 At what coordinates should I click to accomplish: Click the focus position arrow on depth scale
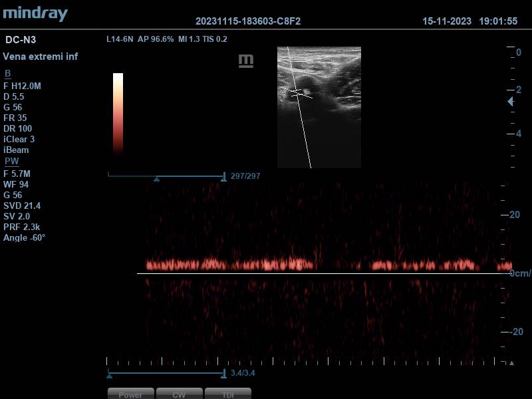click(510, 102)
